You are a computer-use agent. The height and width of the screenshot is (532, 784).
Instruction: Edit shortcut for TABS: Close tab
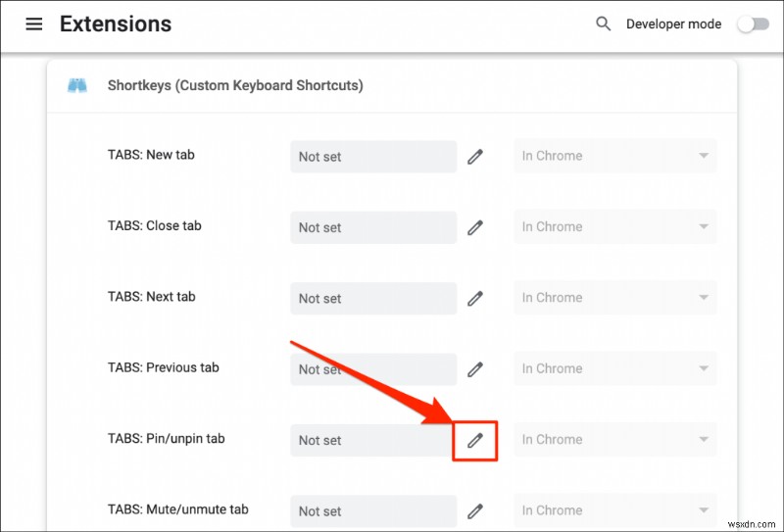coord(475,227)
